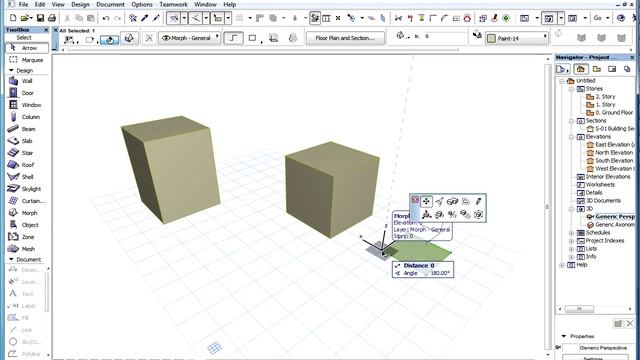The height and width of the screenshot is (360, 640).
Task: Collapse the Design section in Toolbox
Action: tap(11, 71)
